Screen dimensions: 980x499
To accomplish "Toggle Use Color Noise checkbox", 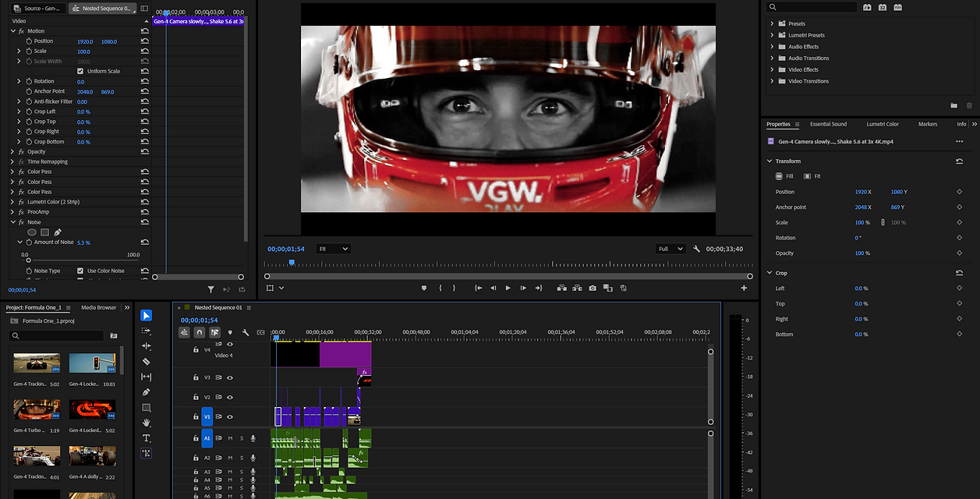I will click(80, 271).
